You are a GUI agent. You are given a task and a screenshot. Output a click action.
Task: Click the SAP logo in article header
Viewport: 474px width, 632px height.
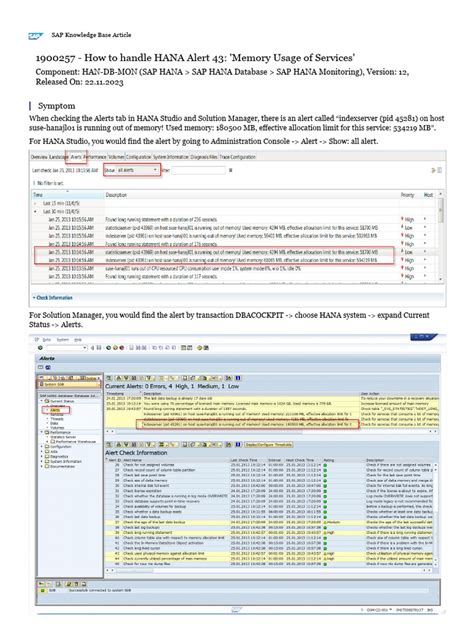(35, 36)
